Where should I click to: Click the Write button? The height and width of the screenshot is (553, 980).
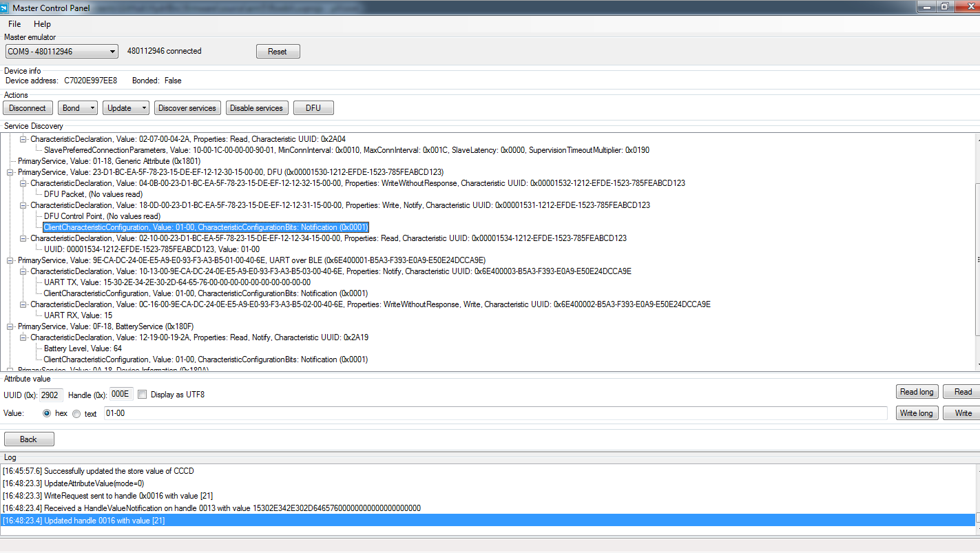[963, 413]
